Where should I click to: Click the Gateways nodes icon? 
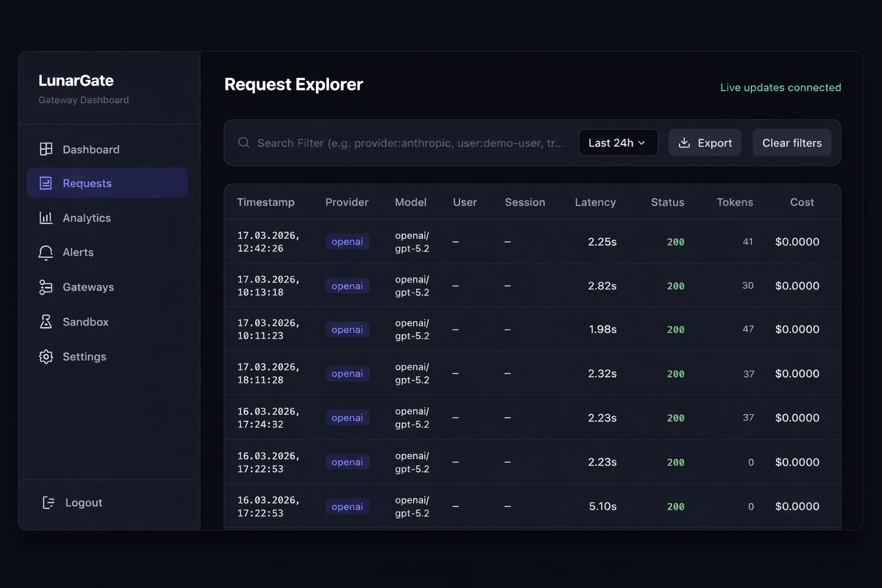[x=46, y=287]
